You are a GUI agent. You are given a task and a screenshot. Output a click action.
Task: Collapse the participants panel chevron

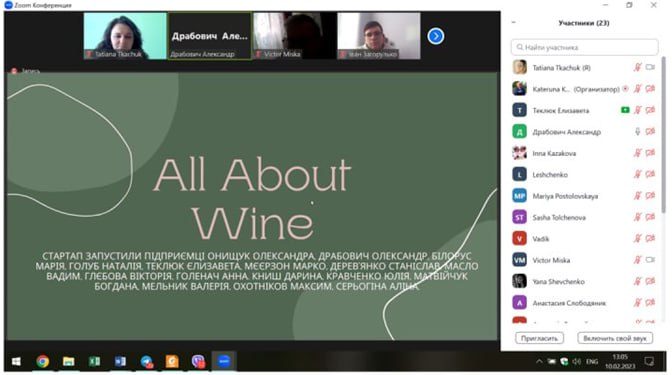click(513, 23)
